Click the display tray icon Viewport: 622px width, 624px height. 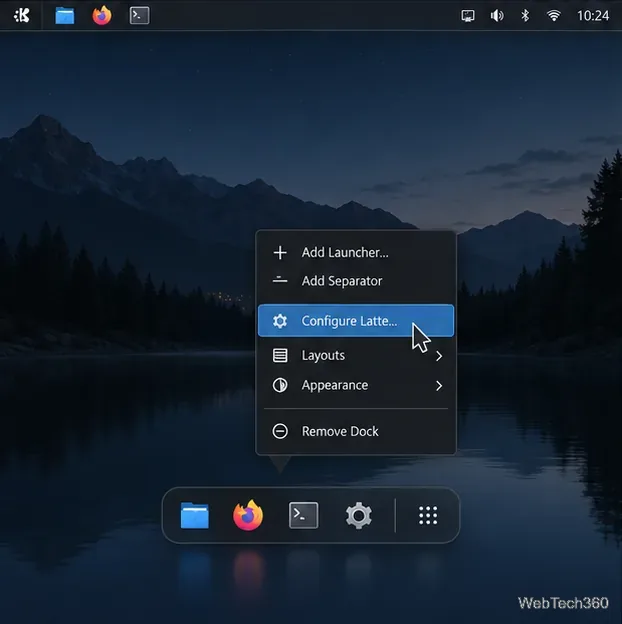[x=468, y=16]
